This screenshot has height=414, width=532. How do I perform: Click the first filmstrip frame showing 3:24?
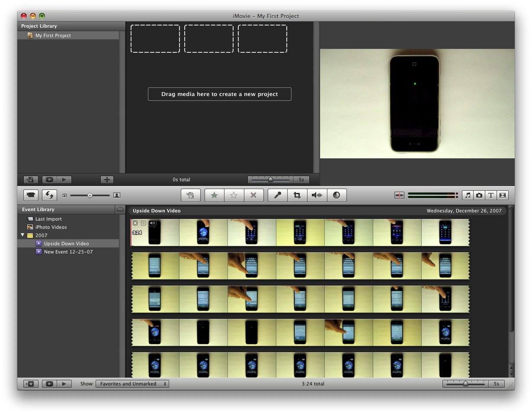pyautogui.click(x=155, y=233)
